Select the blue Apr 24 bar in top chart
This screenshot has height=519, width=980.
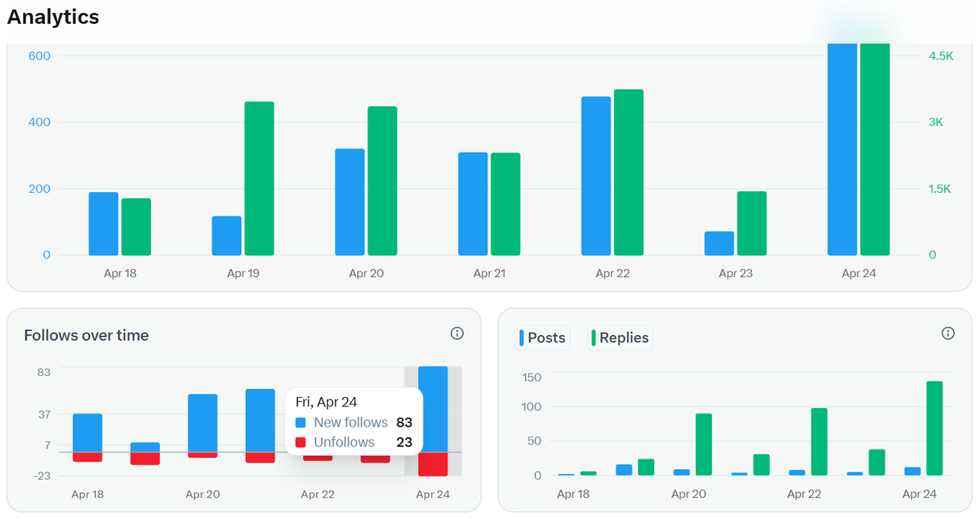pos(842,149)
